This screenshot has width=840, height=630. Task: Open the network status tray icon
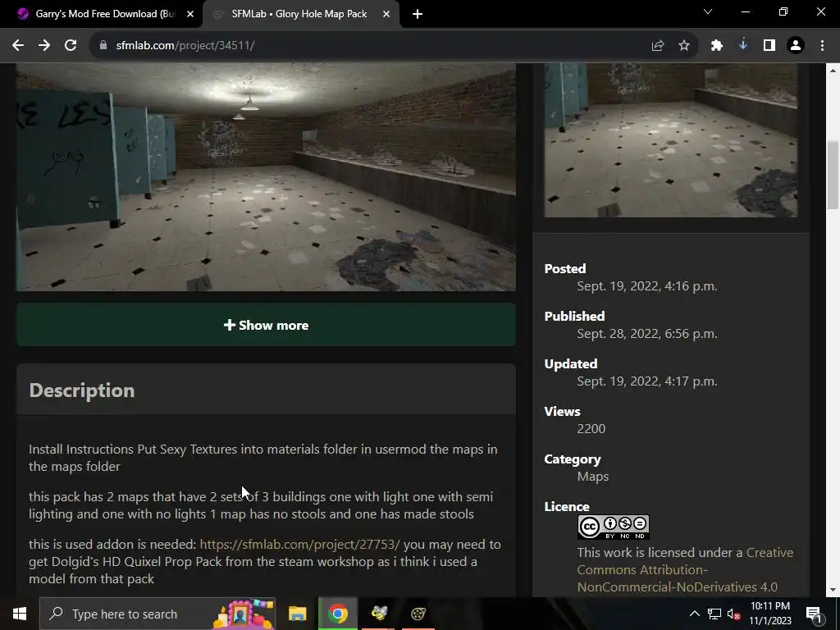pyautogui.click(x=714, y=614)
